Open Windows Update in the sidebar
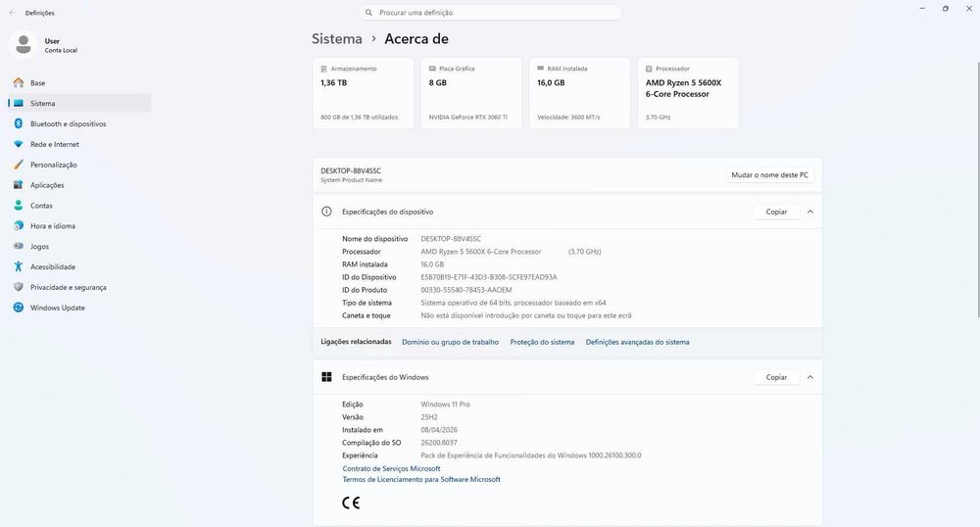Viewport: 980px width, 527px height. [x=79, y=308]
